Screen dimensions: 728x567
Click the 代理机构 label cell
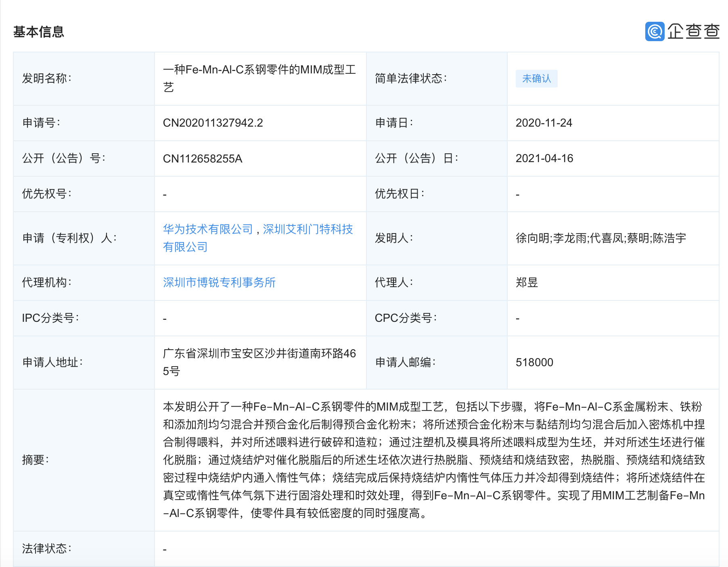(x=84, y=283)
